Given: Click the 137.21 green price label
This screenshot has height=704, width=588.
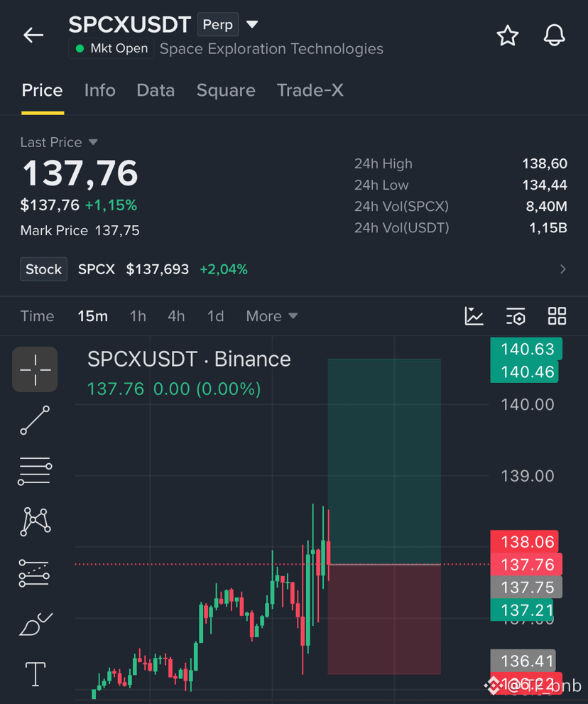Looking at the screenshot, I should [521, 610].
